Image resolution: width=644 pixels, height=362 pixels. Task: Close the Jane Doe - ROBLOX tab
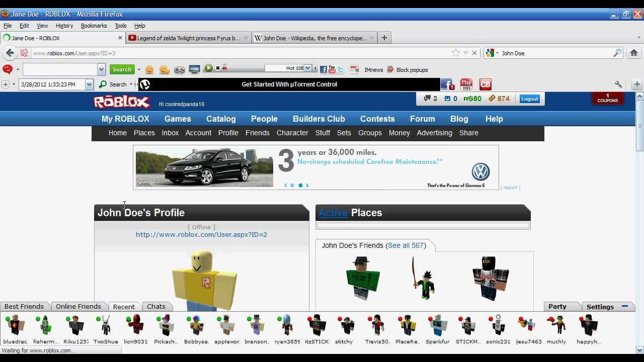coord(120,38)
